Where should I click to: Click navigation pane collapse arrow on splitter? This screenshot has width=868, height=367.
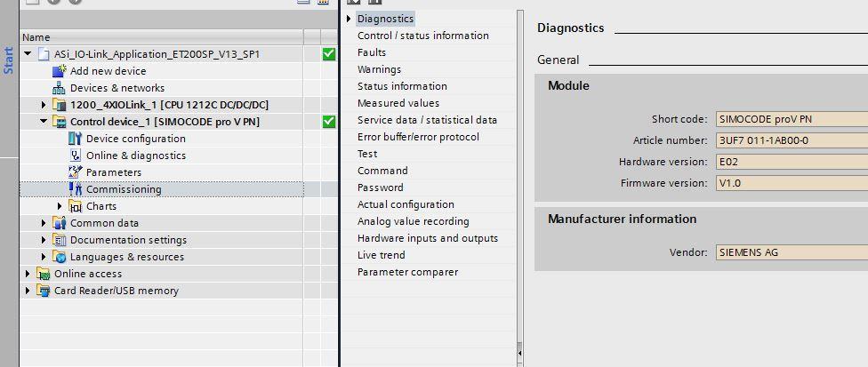click(x=519, y=352)
